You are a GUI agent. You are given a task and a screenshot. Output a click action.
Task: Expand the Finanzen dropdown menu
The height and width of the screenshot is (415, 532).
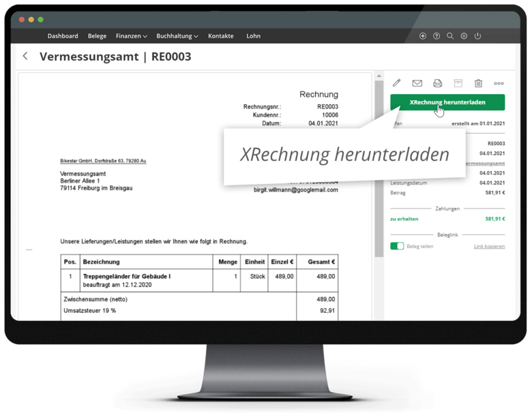(x=131, y=36)
